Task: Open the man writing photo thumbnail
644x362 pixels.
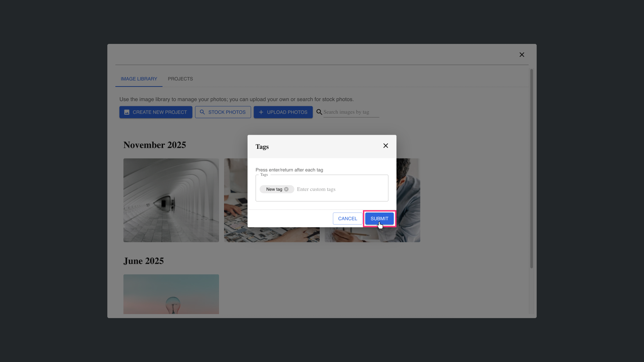Action: tap(408, 200)
